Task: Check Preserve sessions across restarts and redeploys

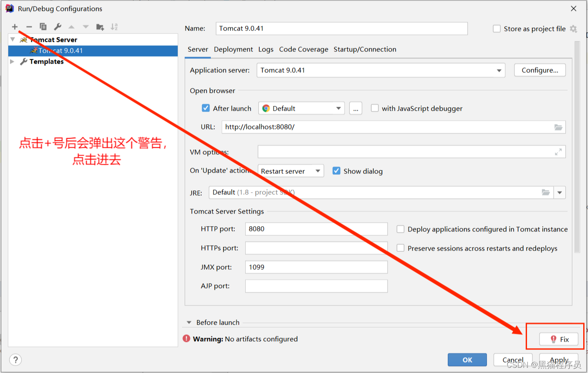Action: [401, 248]
